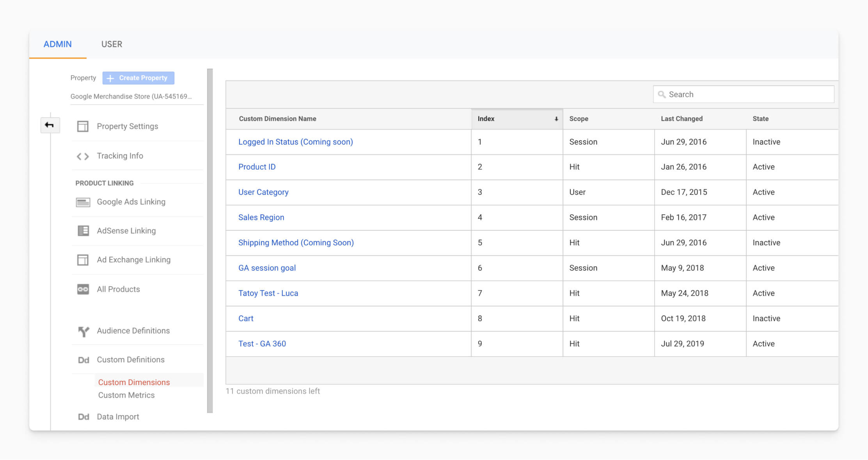Click the Data Import Dd icon
Viewport: 868px width, 460px height.
coord(83,417)
